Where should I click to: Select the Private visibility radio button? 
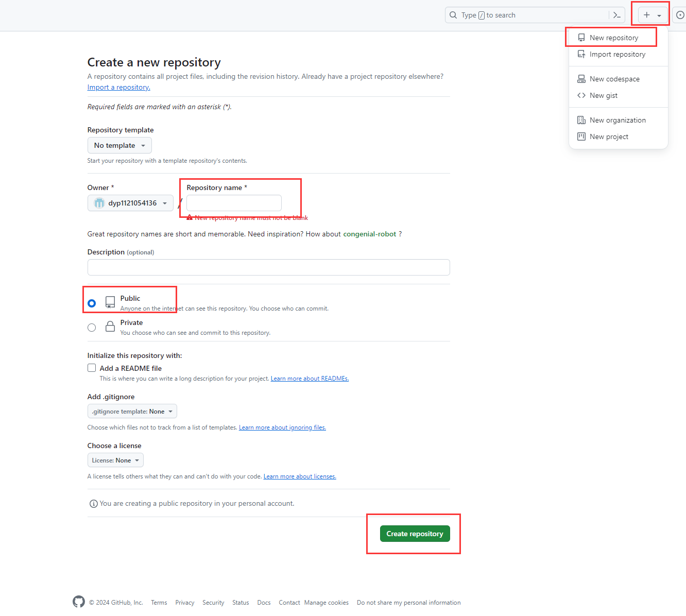tap(92, 328)
